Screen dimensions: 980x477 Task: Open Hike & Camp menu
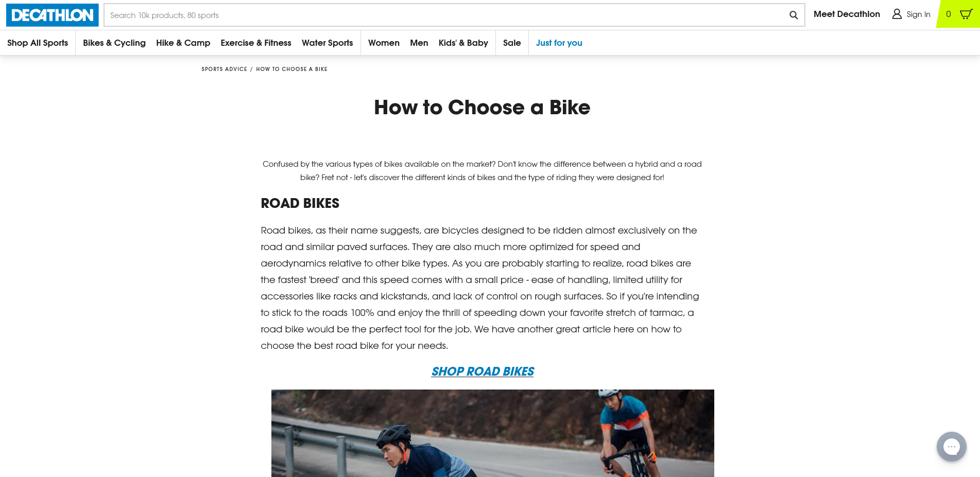point(183,43)
